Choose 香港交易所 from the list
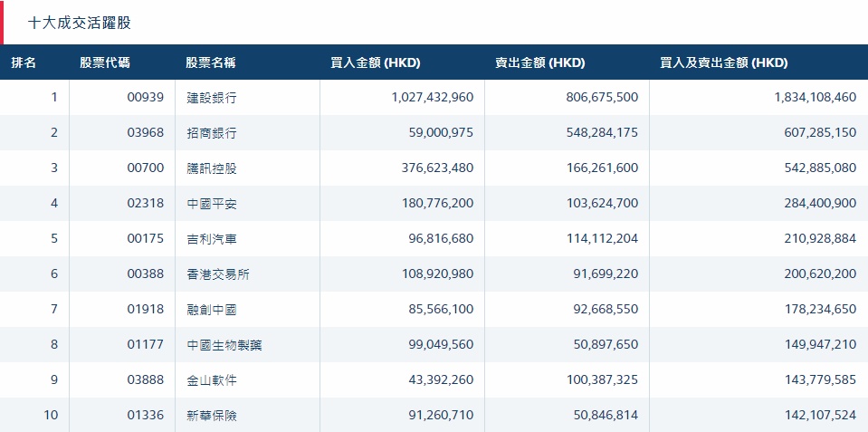The width and height of the screenshot is (868, 432). click(218, 274)
